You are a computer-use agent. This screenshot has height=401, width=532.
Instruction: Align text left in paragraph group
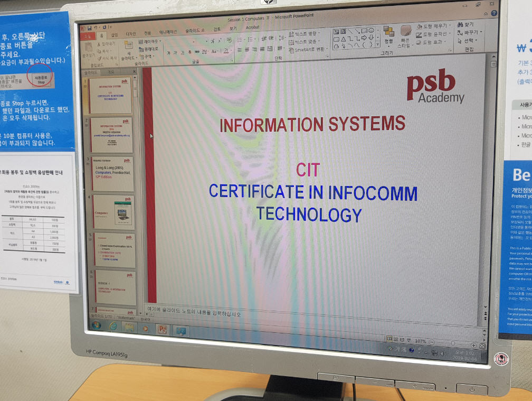tap(240, 50)
